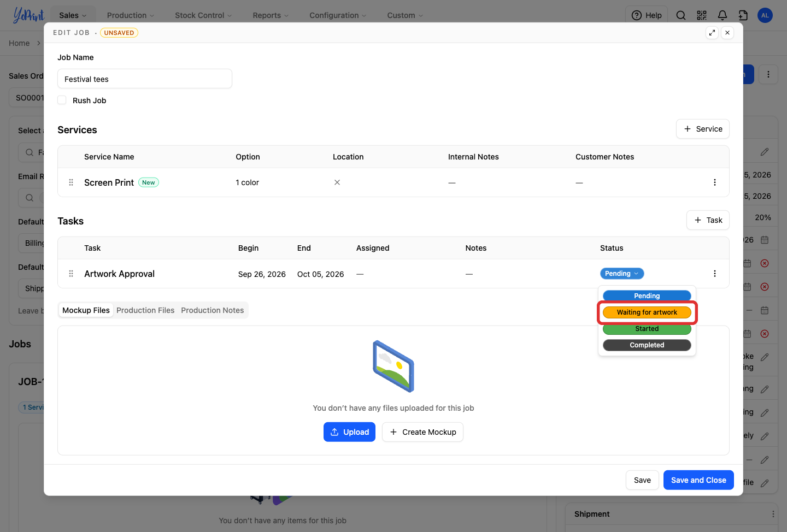Select Pending in the status list
Image resolution: width=787 pixels, height=532 pixels.
coord(647,296)
